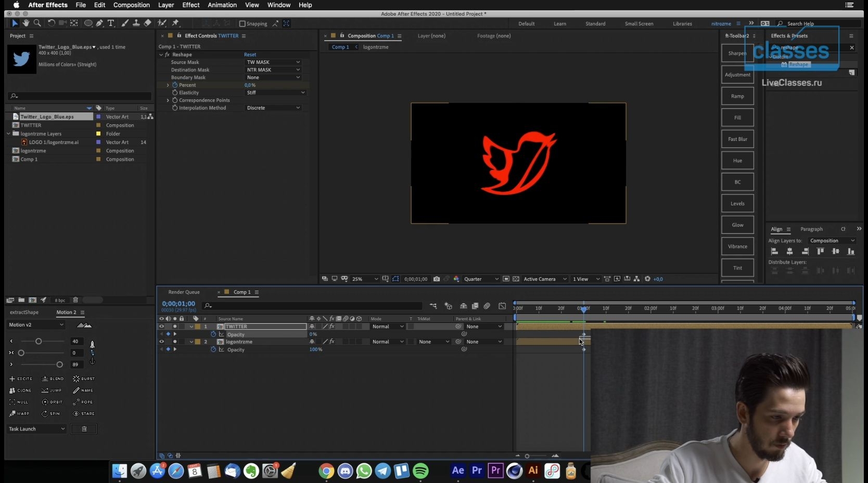The image size is (868, 483).
Task: Open Illustrator from the Dock
Action: click(533, 471)
